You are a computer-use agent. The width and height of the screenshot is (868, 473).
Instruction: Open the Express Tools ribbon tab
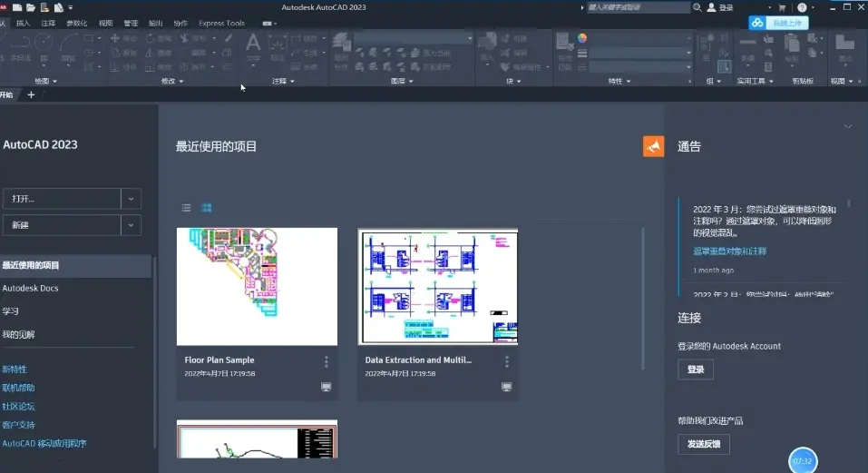pos(221,24)
